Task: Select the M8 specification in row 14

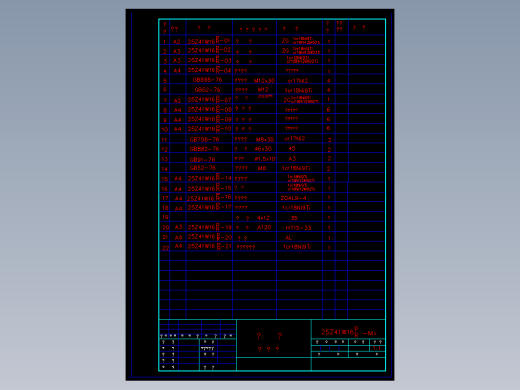Action: click(x=262, y=168)
